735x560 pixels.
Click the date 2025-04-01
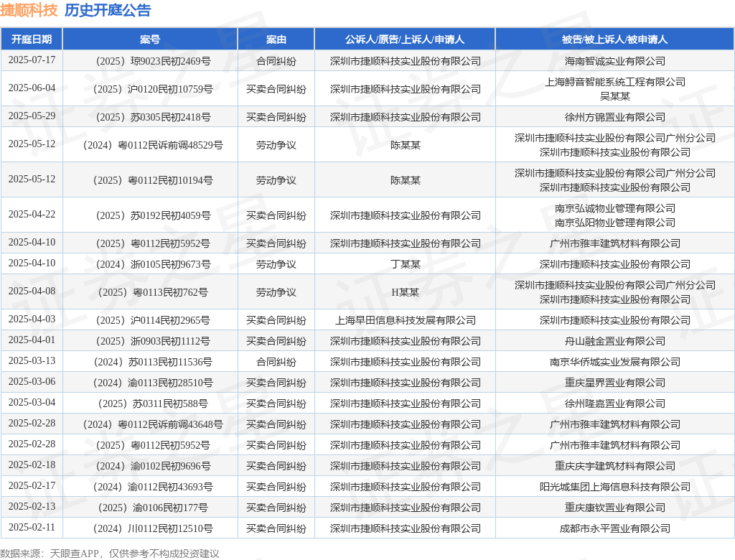pos(32,340)
